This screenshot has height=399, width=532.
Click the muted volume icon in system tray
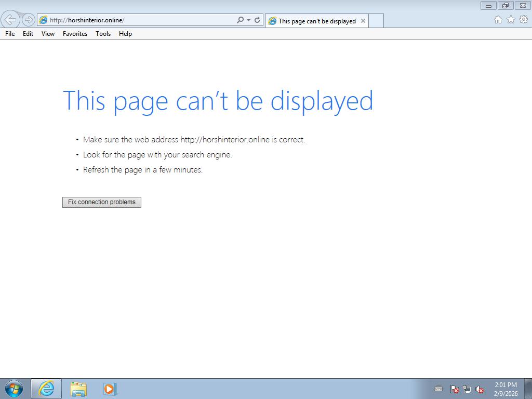[x=480, y=389]
